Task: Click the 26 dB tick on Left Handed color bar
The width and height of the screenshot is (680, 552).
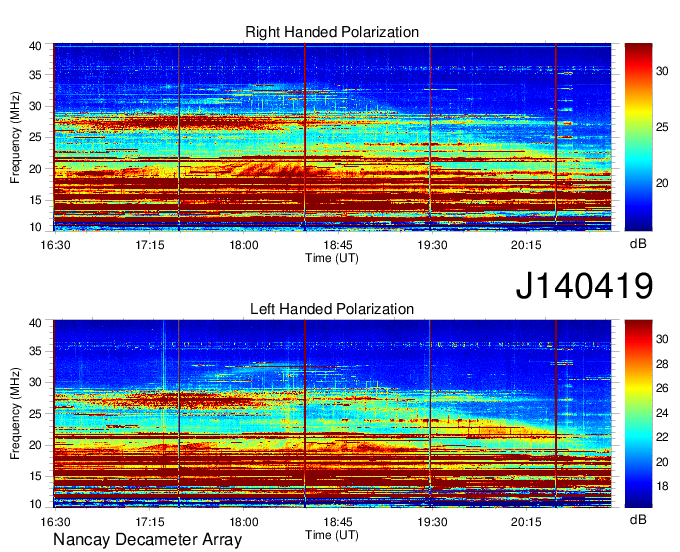Action: (662, 388)
